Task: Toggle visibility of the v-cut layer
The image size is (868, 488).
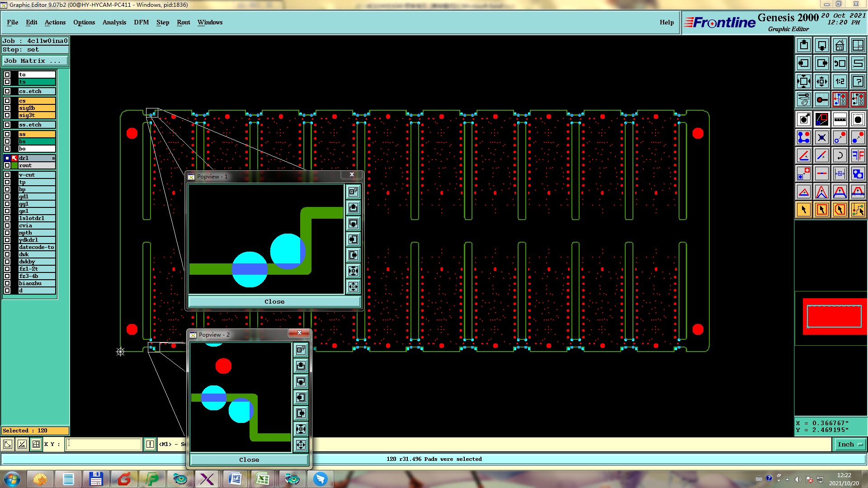Action: 7,175
